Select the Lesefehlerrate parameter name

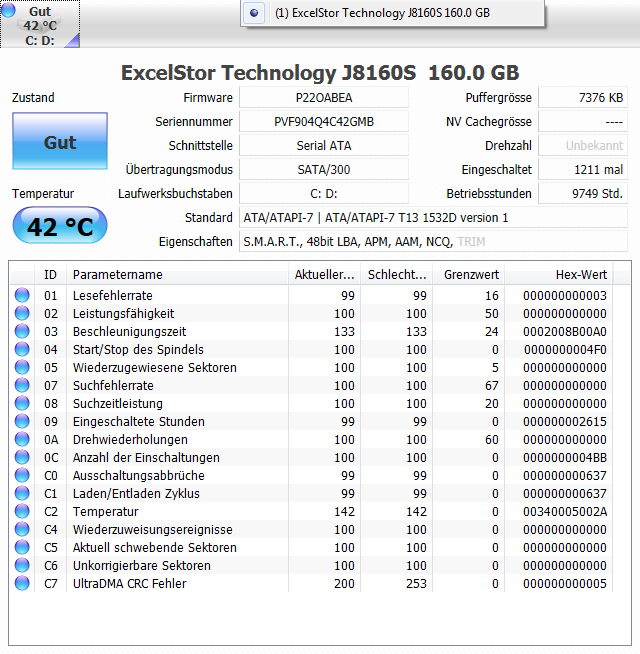point(113,295)
